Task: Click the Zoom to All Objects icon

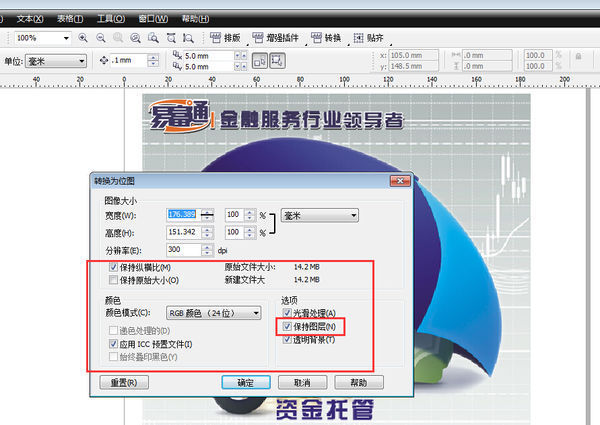Action: [x=135, y=37]
